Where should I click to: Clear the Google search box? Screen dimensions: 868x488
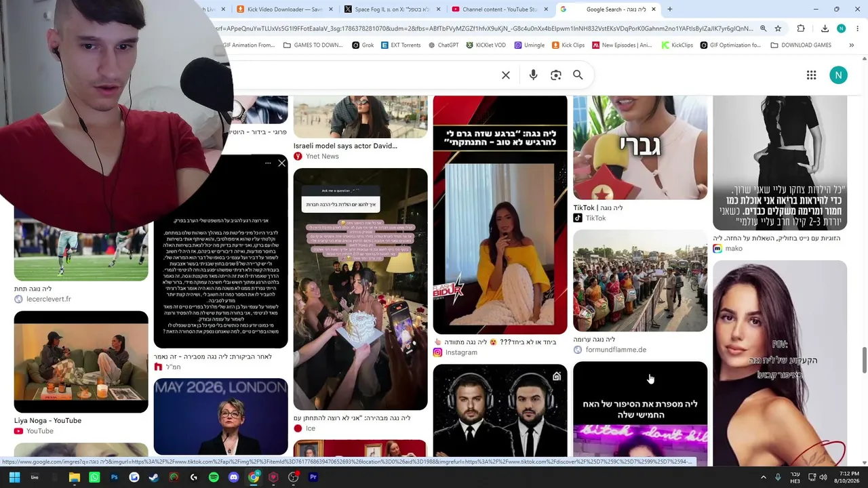(506, 75)
